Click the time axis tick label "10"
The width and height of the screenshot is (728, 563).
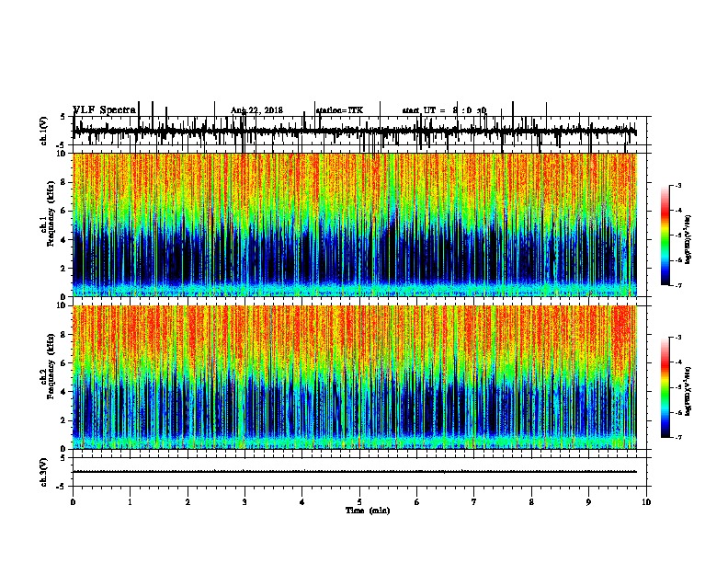[646, 502]
